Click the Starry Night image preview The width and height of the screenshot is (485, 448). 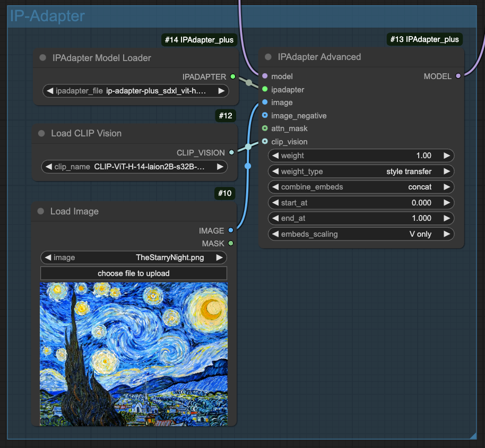(x=134, y=354)
